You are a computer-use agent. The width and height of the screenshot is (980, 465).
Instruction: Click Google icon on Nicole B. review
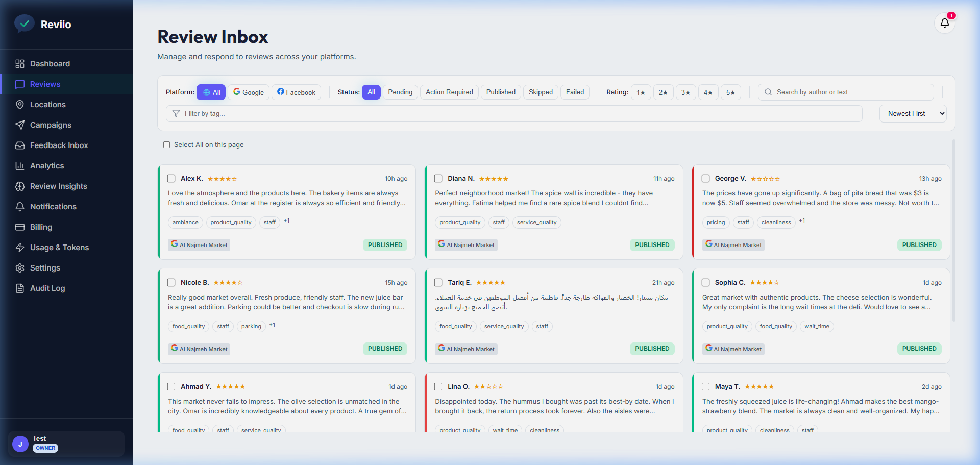coord(175,348)
